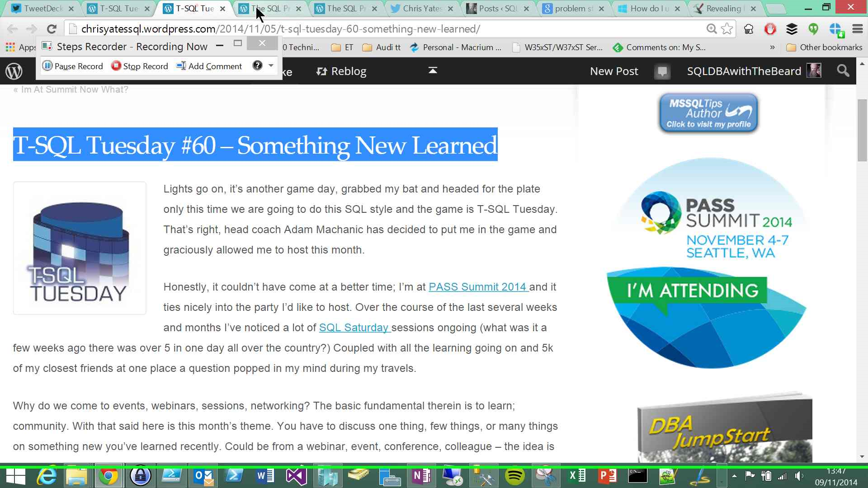Open the command prompt from the taskbar

pyautogui.click(x=638, y=476)
